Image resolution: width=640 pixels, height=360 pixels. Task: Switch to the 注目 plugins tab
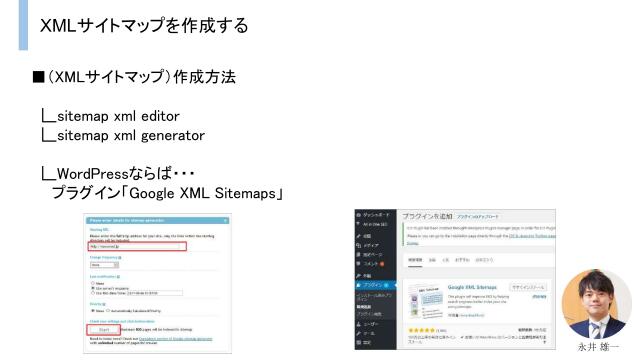pyautogui.click(x=432, y=260)
